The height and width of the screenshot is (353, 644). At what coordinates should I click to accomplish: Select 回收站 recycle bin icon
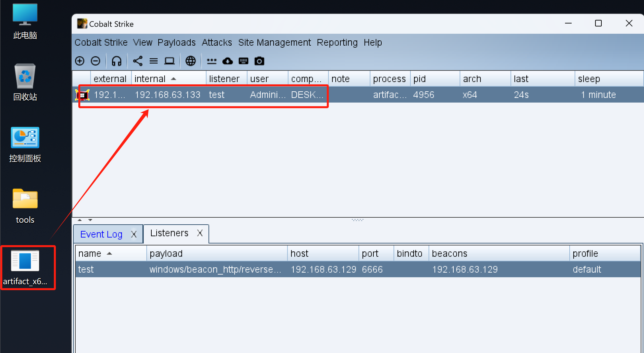click(25, 83)
